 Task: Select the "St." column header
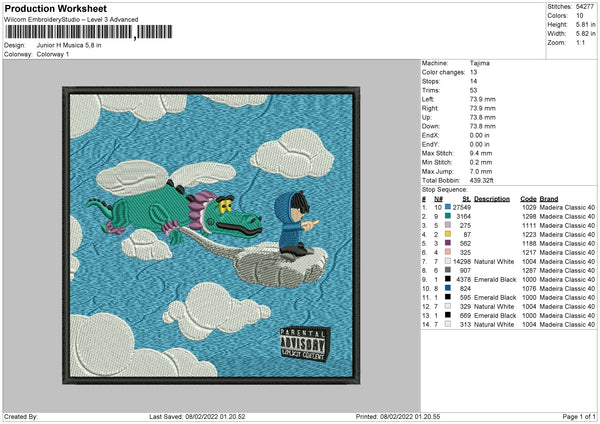coord(466,199)
